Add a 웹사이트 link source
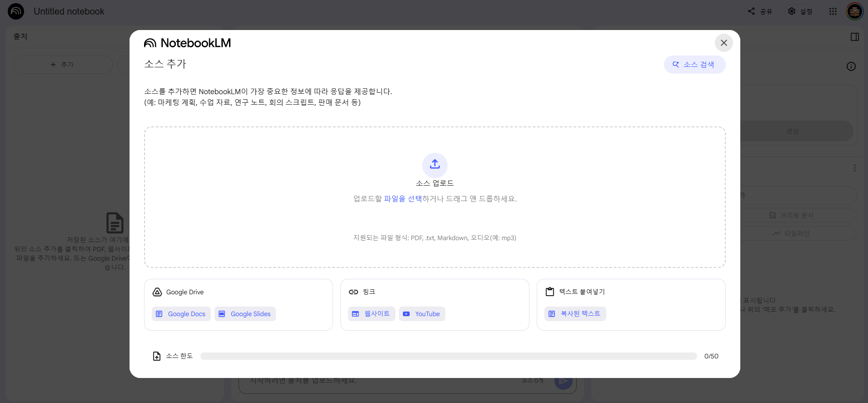Image resolution: width=868 pixels, height=403 pixels. (x=372, y=314)
